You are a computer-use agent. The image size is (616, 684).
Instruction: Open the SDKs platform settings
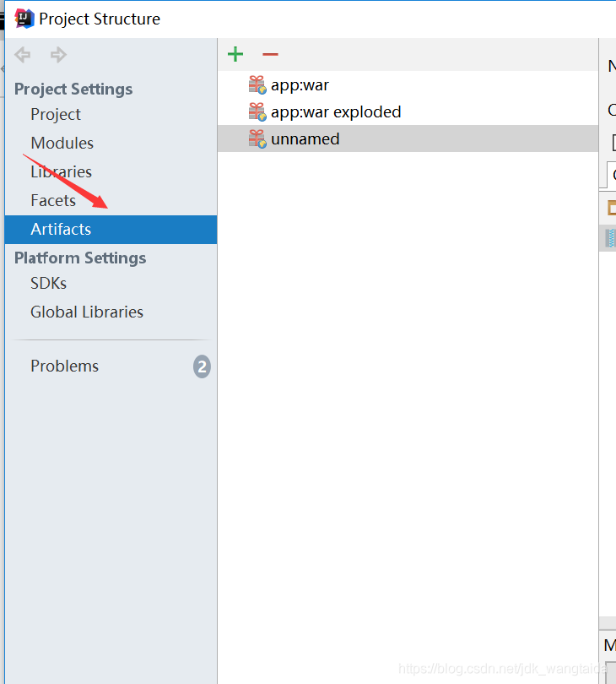pyautogui.click(x=48, y=283)
